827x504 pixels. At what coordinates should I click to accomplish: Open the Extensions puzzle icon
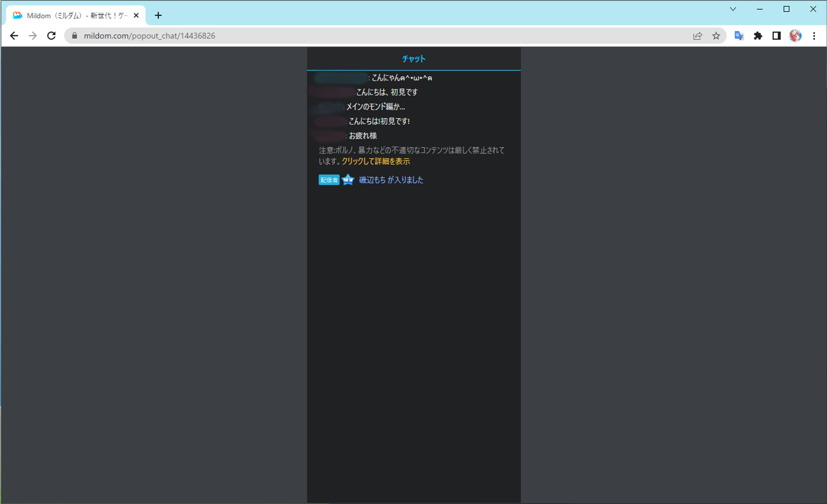758,36
